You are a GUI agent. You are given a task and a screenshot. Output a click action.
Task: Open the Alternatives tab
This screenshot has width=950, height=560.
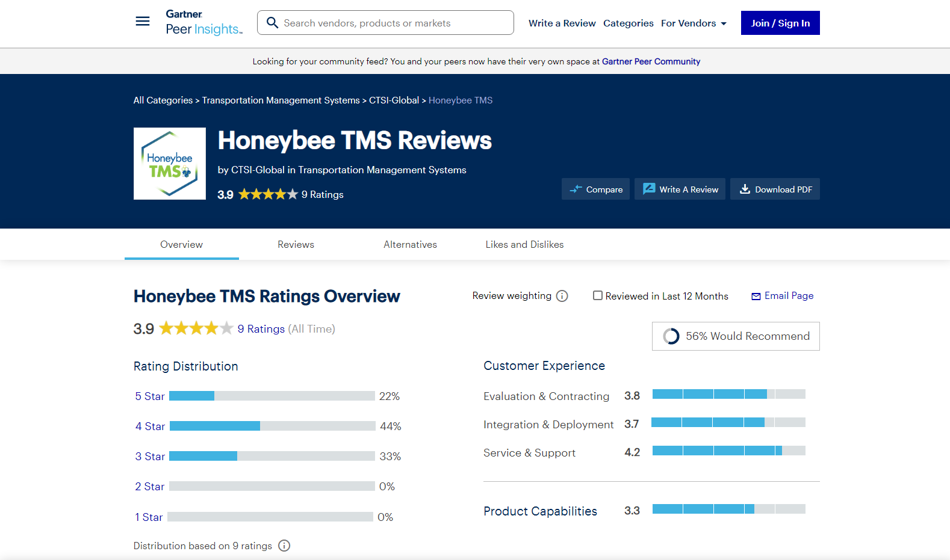click(411, 244)
